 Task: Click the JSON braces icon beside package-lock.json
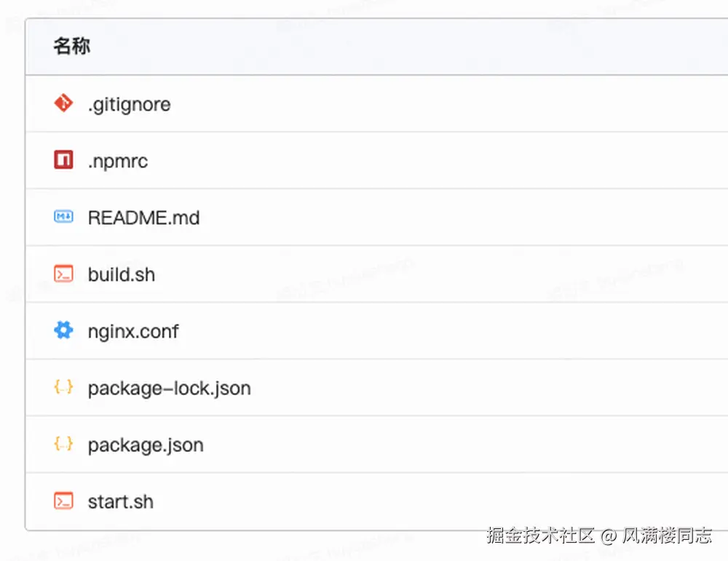pyautogui.click(x=64, y=387)
